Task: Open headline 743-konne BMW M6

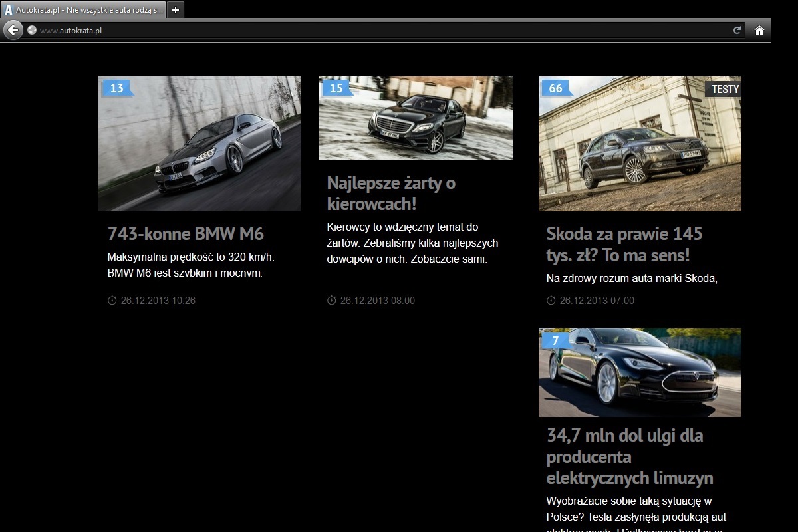Action: click(186, 234)
